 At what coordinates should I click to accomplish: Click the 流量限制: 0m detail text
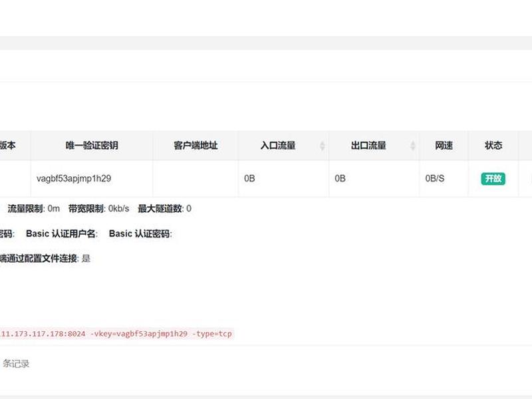[x=34, y=208]
